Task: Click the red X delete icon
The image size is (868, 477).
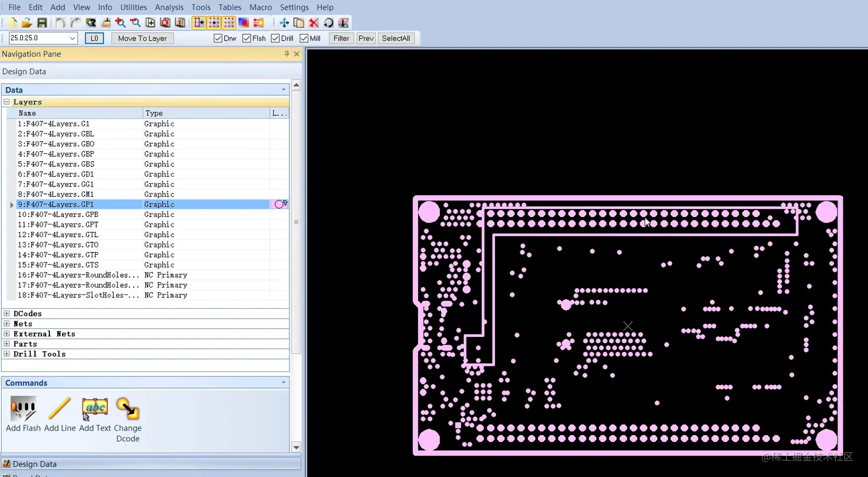Action: [x=313, y=23]
